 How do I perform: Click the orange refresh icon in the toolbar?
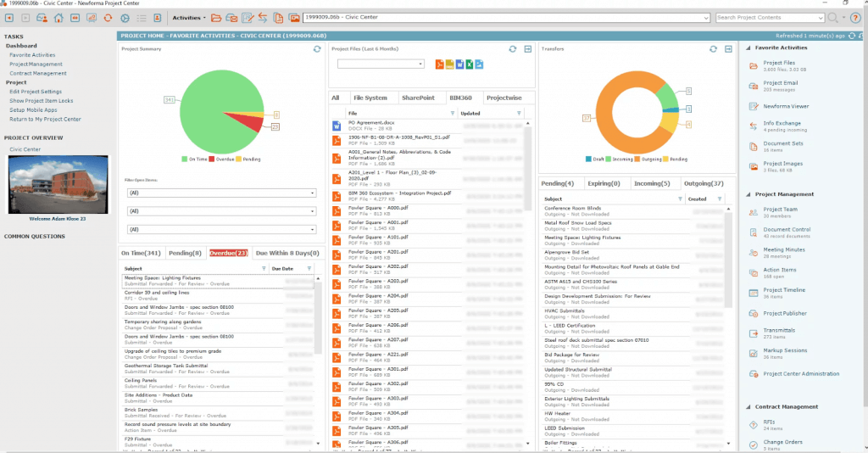tap(108, 18)
